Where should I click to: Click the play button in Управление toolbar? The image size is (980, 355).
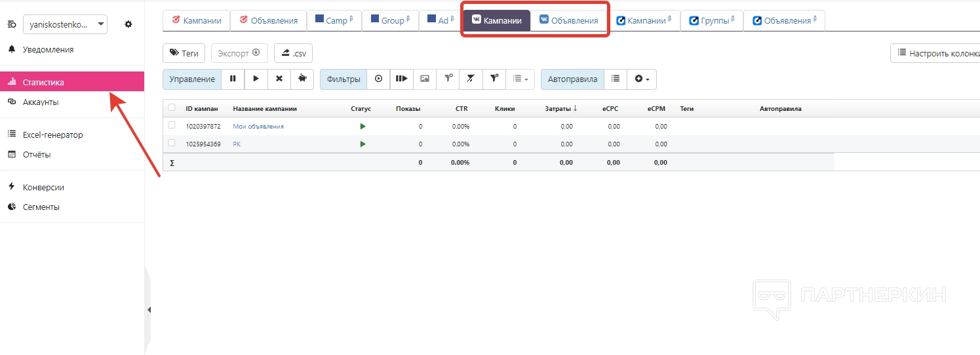pyautogui.click(x=256, y=79)
